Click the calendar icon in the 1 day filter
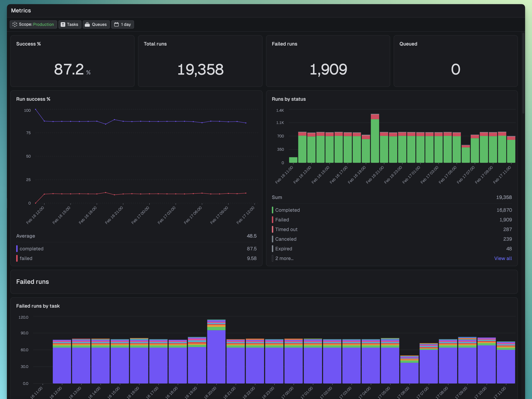The height and width of the screenshot is (399, 532). click(117, 24)
